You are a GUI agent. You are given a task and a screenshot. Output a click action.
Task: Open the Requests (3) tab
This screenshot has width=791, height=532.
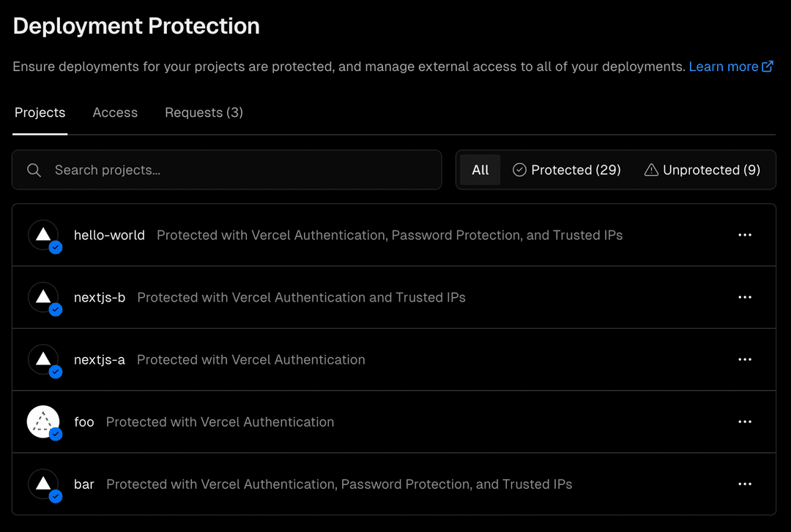click(x=204, y=112)
